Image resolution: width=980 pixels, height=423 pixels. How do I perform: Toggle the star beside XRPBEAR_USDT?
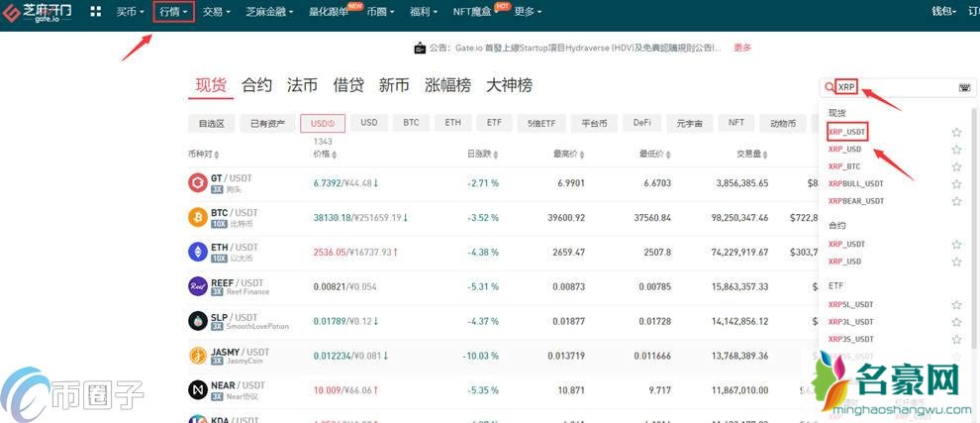coord(956,201)
